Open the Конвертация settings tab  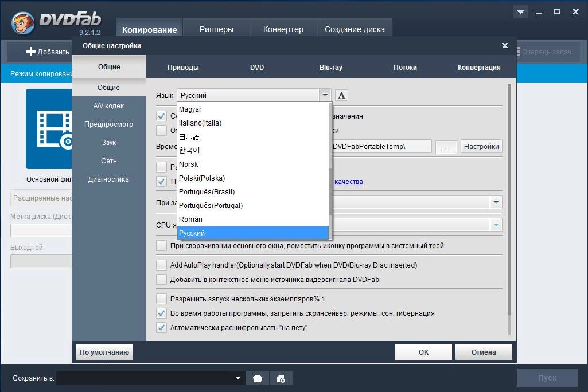point(479,68)
